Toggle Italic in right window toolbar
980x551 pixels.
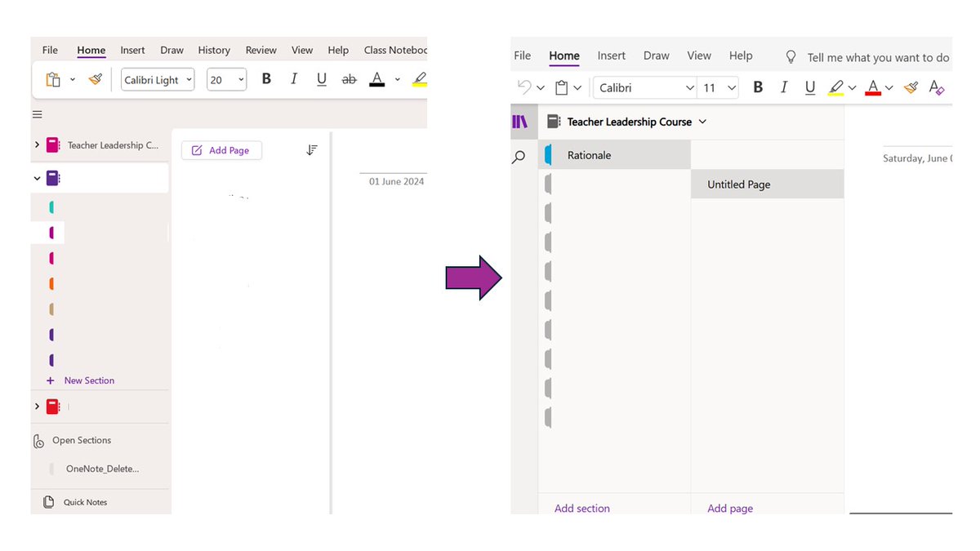tap(784, 87)
